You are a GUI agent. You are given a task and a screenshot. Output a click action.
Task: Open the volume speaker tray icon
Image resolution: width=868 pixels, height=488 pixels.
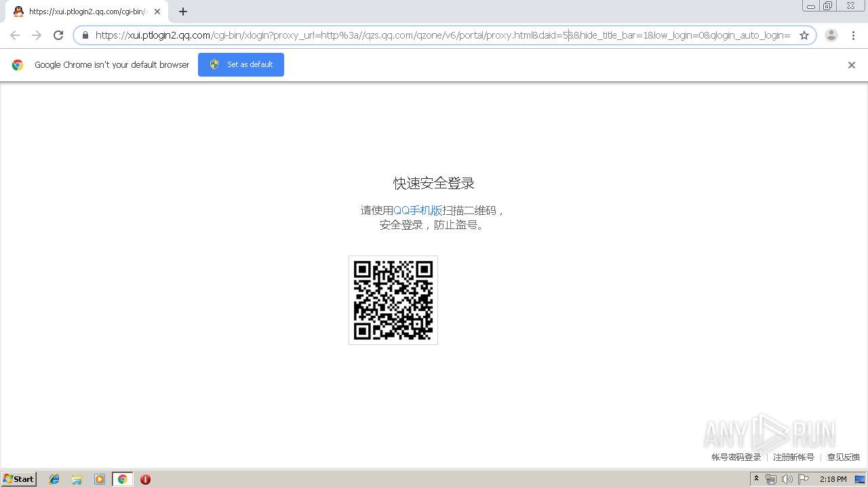(787, 479)
